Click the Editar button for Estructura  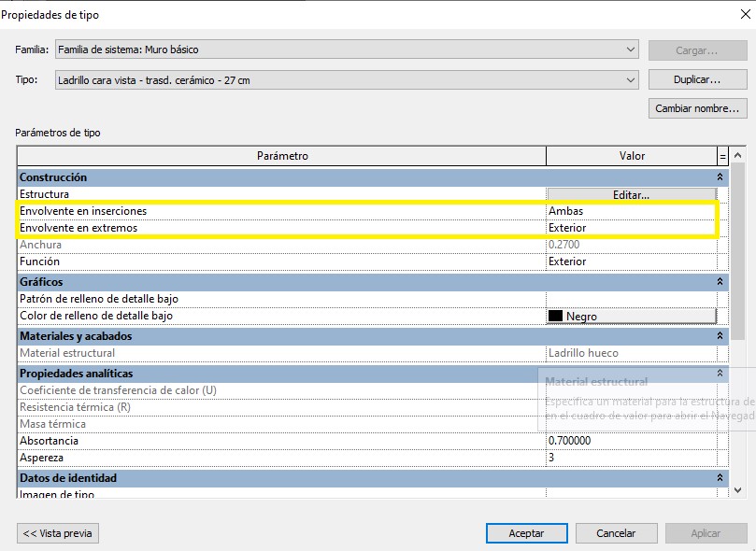pyautogui.click(x=631, y=195)
